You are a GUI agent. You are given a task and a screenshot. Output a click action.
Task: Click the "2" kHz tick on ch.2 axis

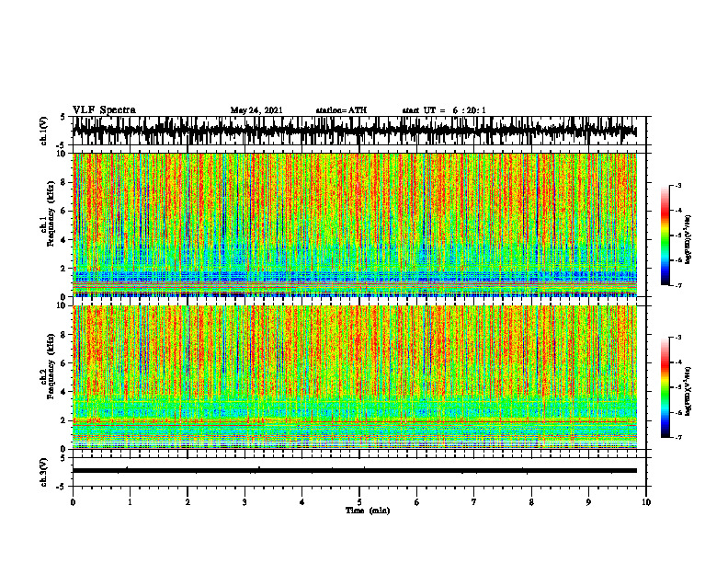click(64, 420)
